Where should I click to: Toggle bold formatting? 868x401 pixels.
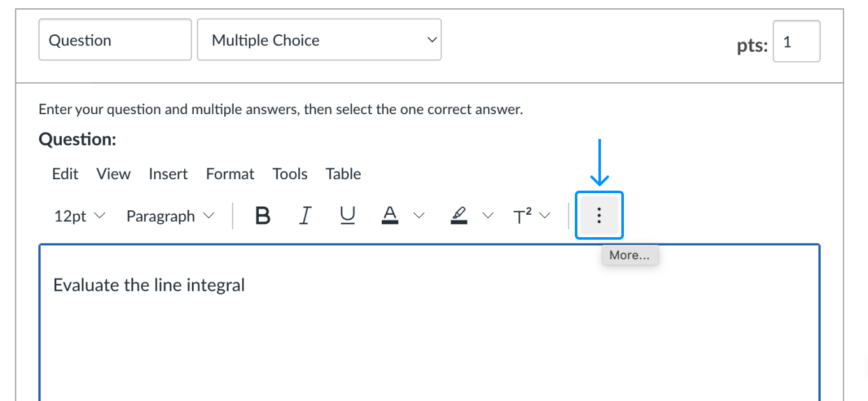263,217
